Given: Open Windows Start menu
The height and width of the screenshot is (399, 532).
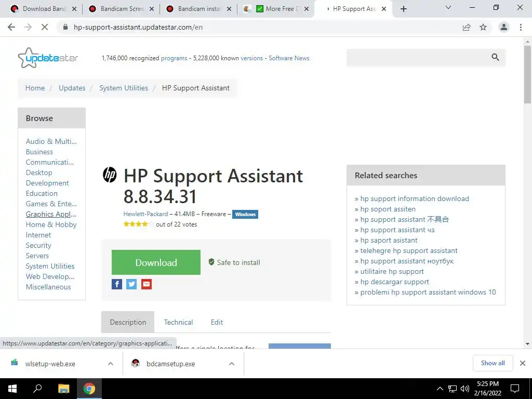Looking at the screenshot, I should (12, 389).
